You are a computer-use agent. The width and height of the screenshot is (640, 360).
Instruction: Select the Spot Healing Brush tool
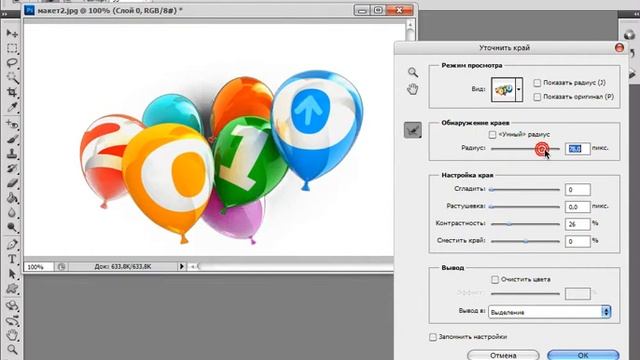(12, 124)
